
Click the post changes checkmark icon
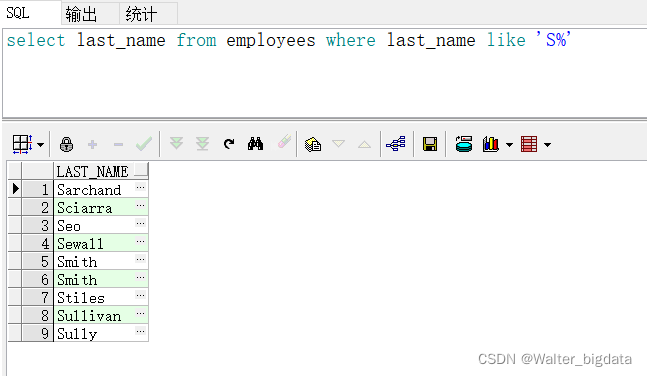(144, 144)
